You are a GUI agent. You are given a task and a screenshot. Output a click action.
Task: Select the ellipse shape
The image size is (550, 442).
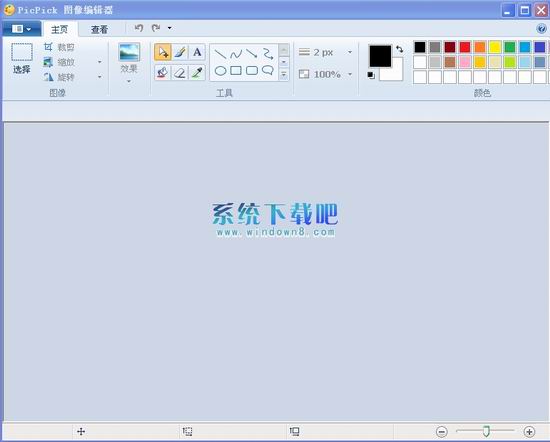(220, 71)
